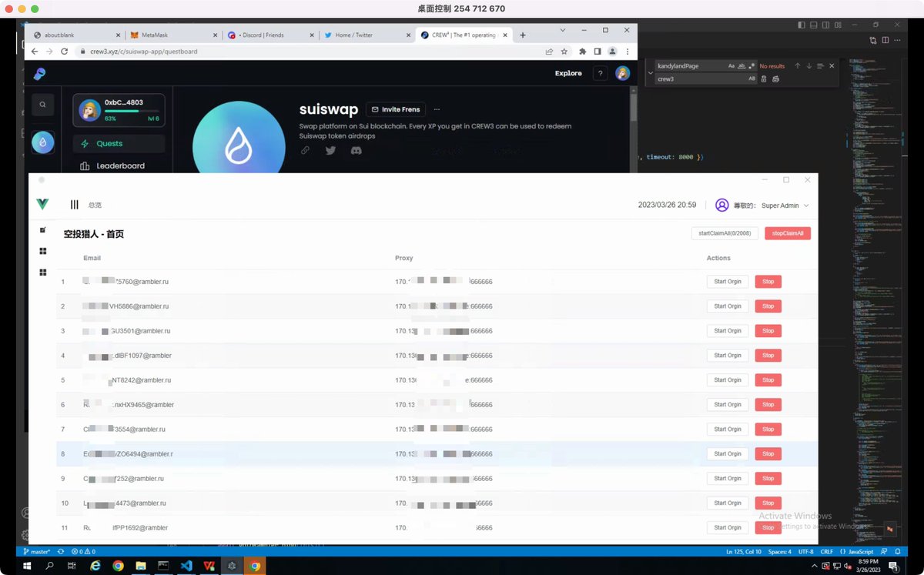The height and width of the screenshot is (575, 924).
Task: Select the suiswap droplet community icon in sidebar
Action: pos(42,142)
